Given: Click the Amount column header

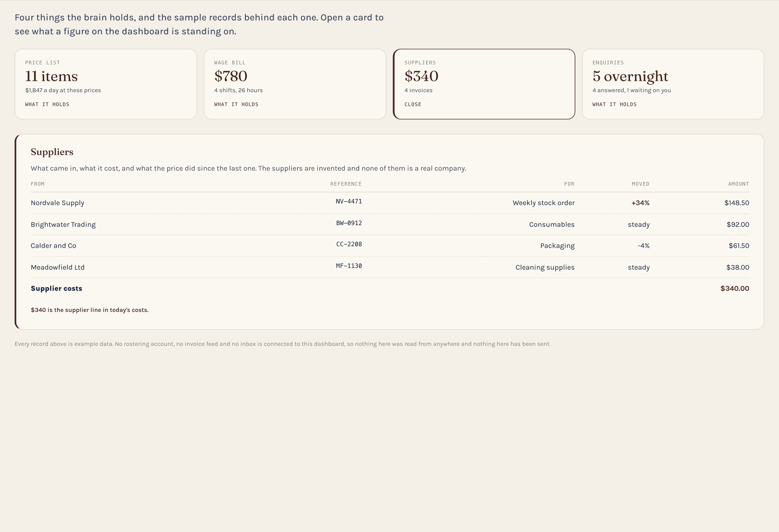Looking at the screenshot, I should point(739,184).
